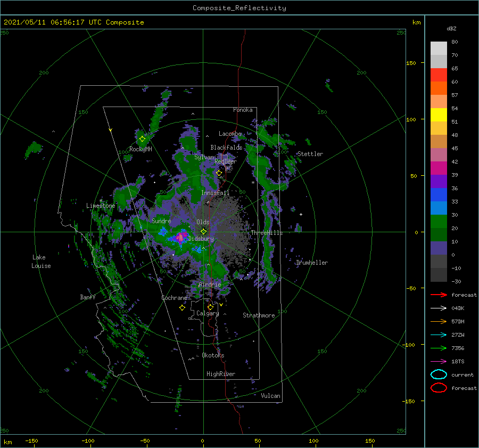479x448 pixels.
Task: Click the Banff label
Action: [x=88, y=297]
